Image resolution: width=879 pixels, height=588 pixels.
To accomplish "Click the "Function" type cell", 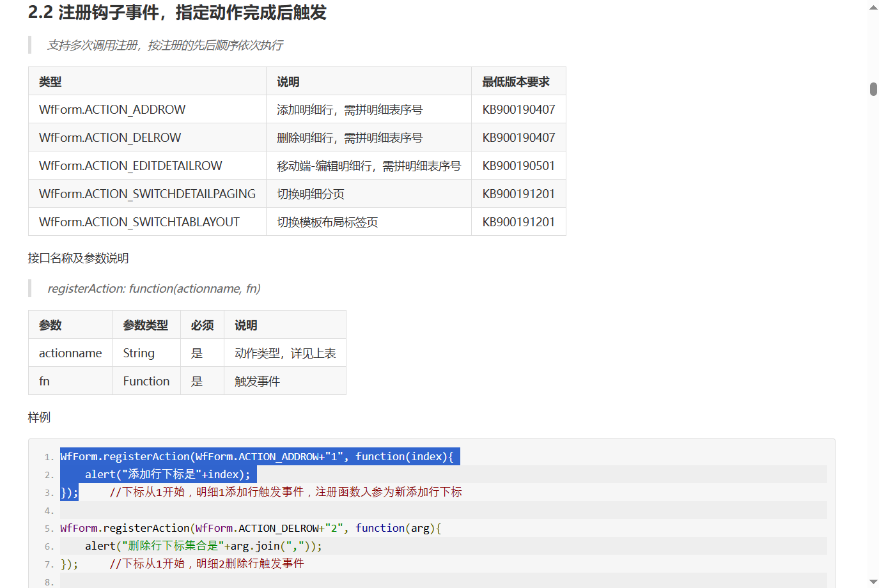I will [146, 380].
